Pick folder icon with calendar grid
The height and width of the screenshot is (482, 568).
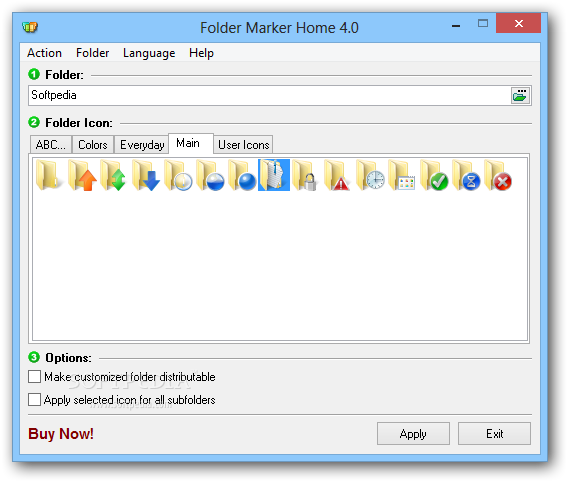402,175
